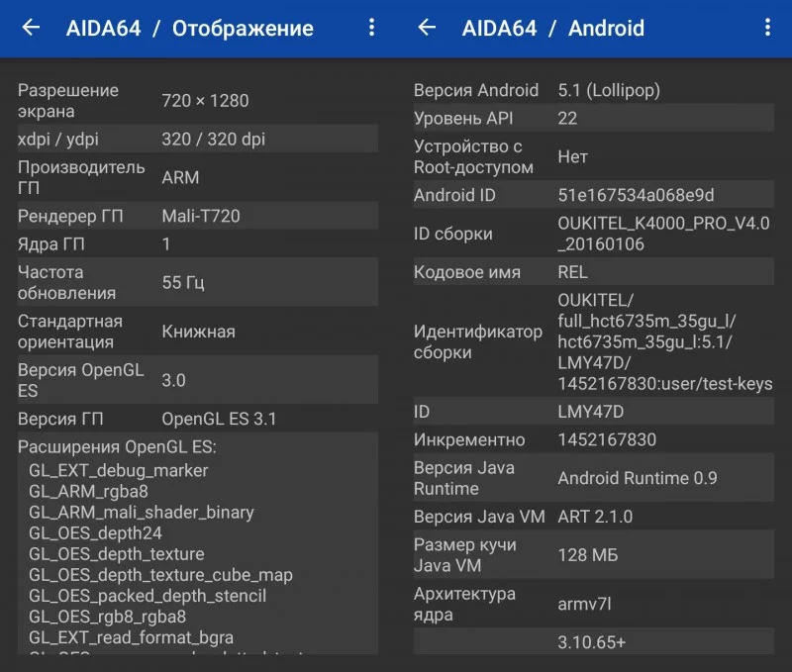
Task: Tap the GL_OES_depth_texture_cube_map extension line
Action: pyautogui.click(x=160, y=574)
